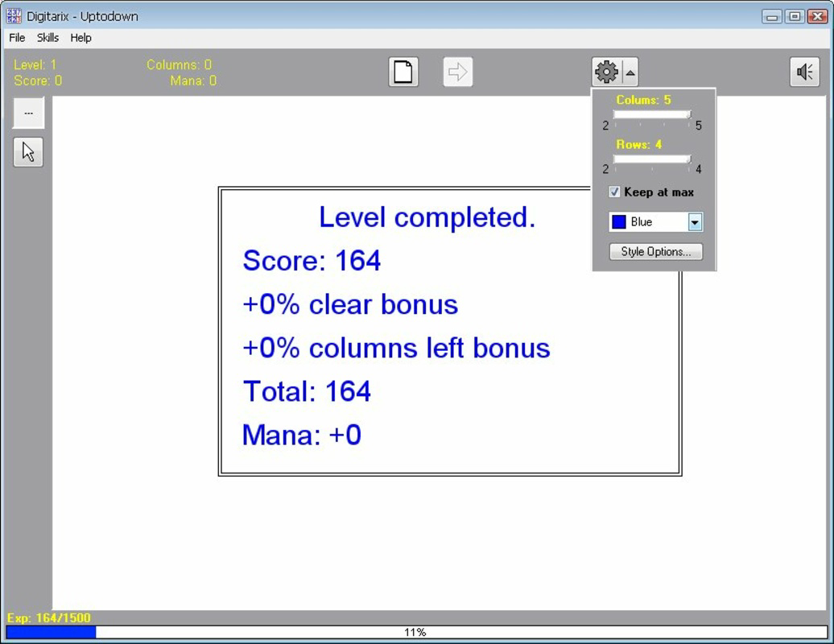Click the "Level: 1" label
The width and height of the screenshot is (834, 644).
pos(35,65)
